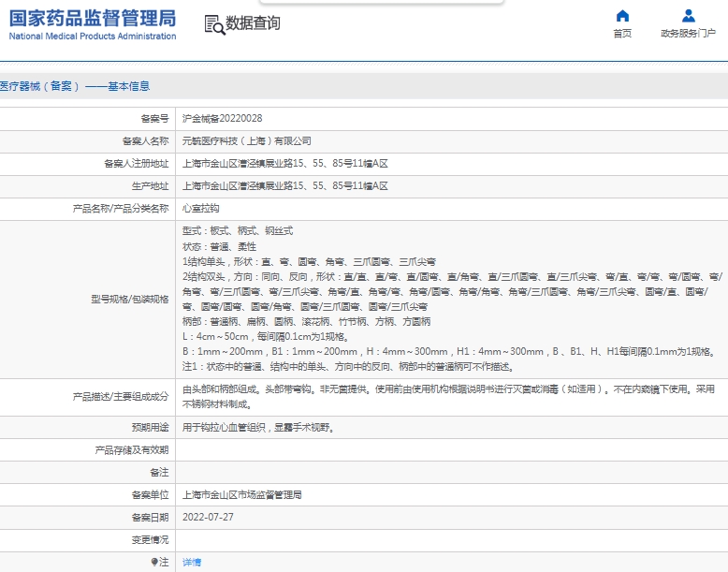Click the 产品存储及有效期 label
This screenshot has height=572, width=728.
tap(131, 449)
